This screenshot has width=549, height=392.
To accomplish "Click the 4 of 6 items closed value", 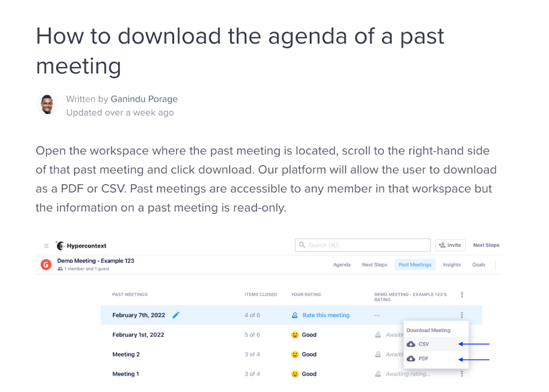I will (x=252, y=315).
